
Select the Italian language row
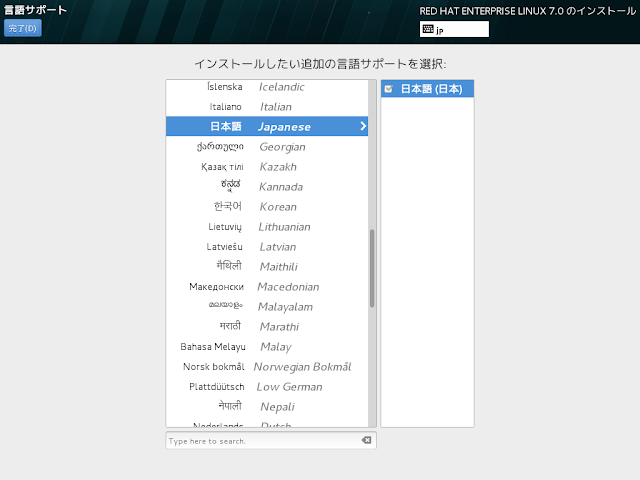[267, 107]
